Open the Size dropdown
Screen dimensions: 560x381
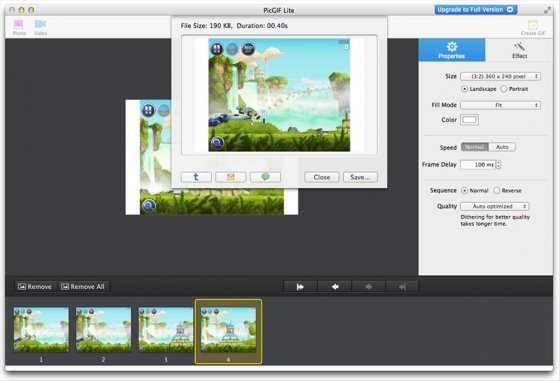click(500, 76)
